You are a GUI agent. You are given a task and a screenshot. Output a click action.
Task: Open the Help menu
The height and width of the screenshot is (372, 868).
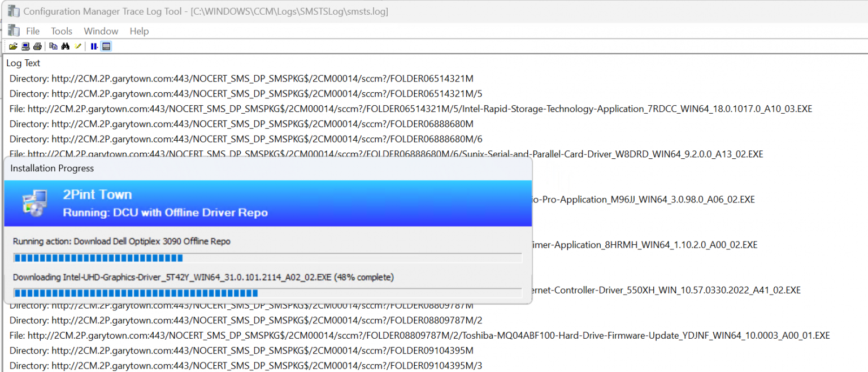pos(139,31)
